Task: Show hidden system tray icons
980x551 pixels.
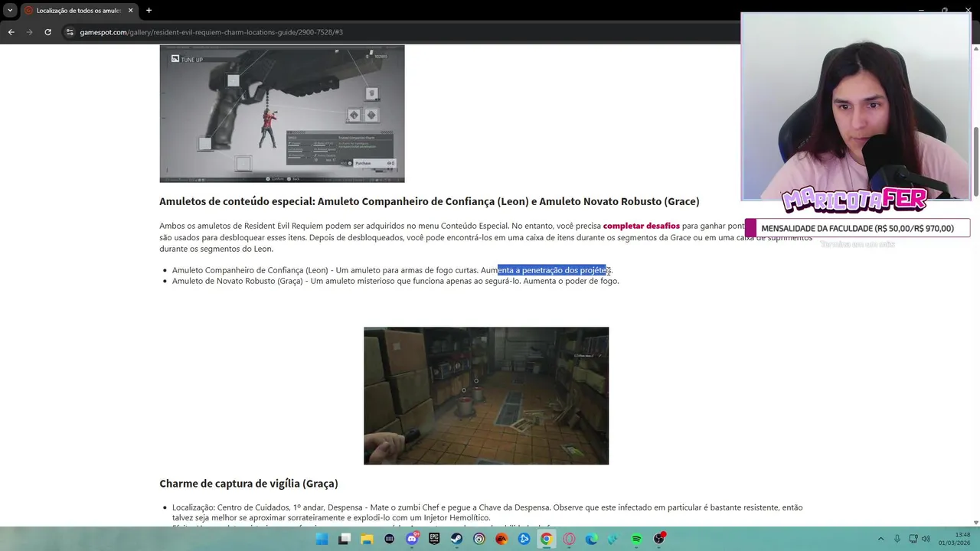Action: [x=880, y=539]
